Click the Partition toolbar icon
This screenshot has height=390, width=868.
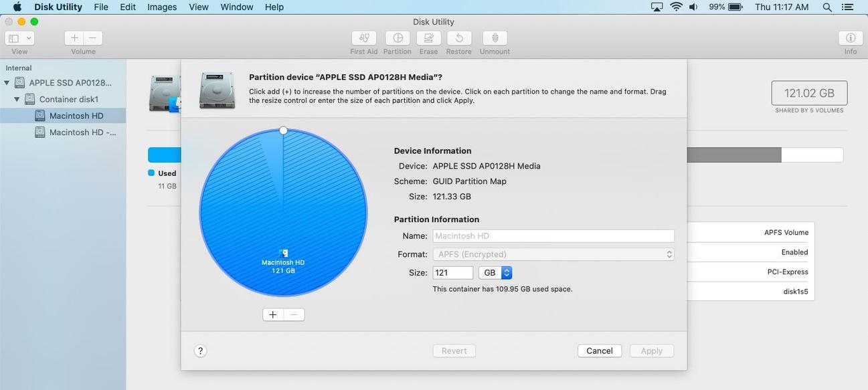coord(398,38)
